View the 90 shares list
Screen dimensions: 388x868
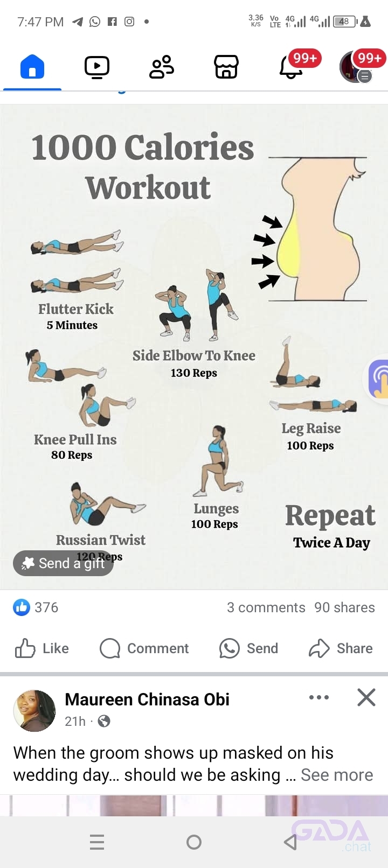345,607
